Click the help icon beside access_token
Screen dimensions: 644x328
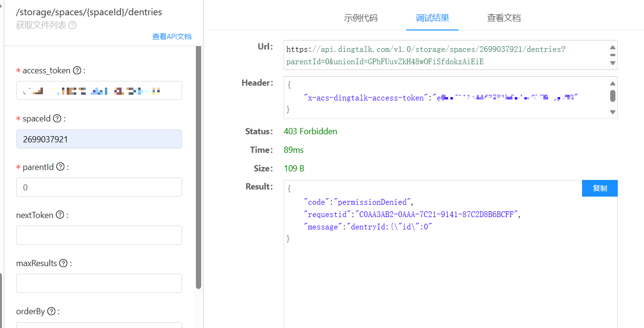click(x=77, y=70)
